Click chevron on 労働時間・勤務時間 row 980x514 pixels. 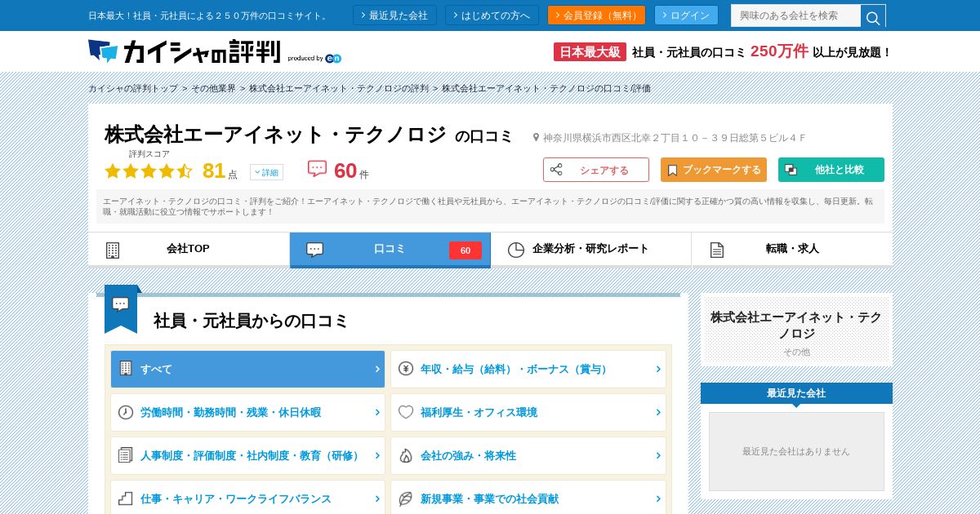[x=377, y=412]
